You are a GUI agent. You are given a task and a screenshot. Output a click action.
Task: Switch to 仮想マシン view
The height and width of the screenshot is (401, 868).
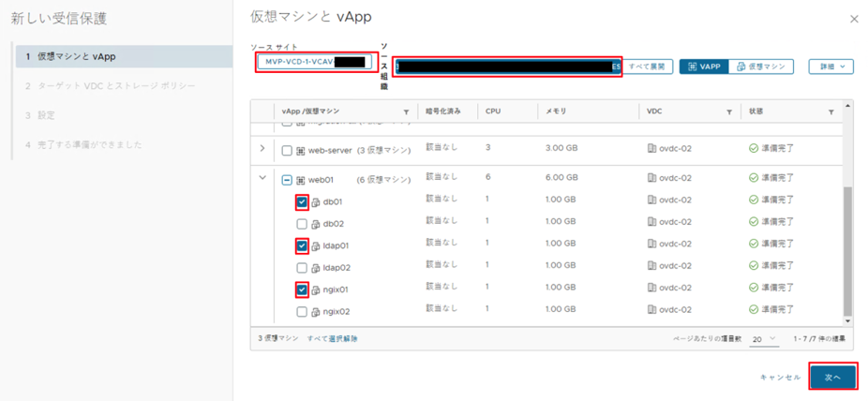tap(761, 67)
